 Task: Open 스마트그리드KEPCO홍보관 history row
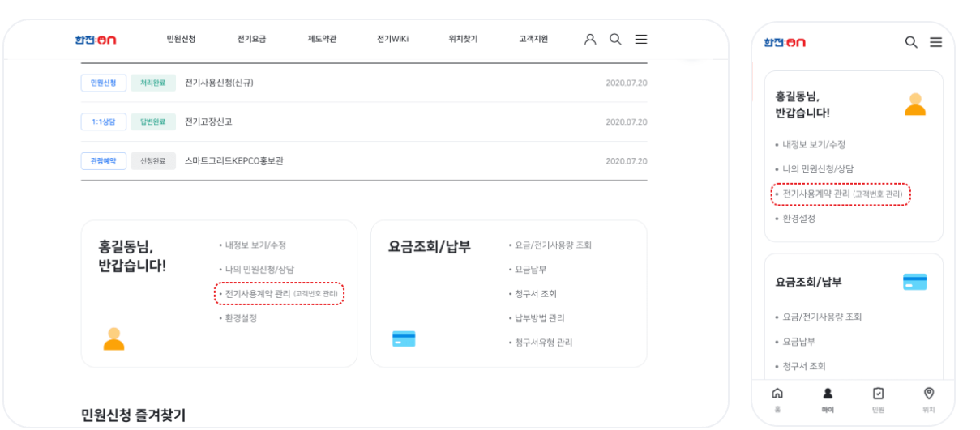click(x=364, y=161)
